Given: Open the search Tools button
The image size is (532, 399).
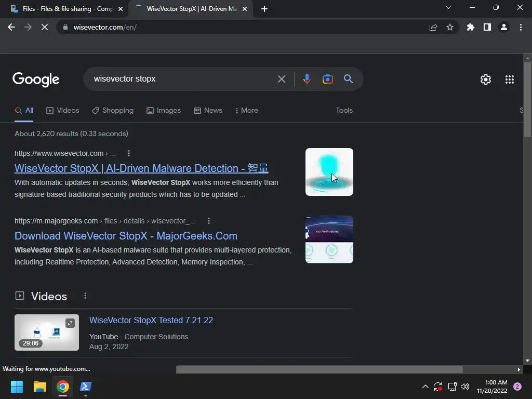Looking at the screenshot, I should pos(344,110).
